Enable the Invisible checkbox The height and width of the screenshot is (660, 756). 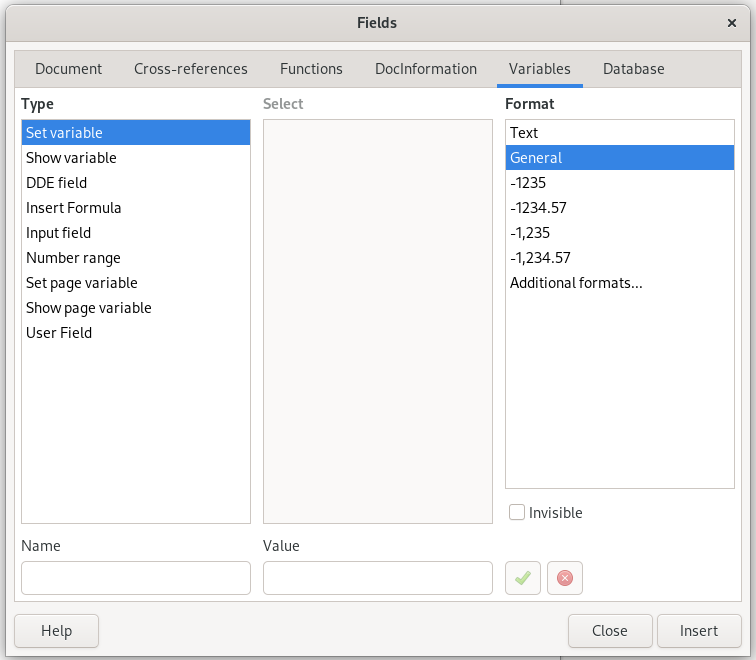tap(517, 513)
